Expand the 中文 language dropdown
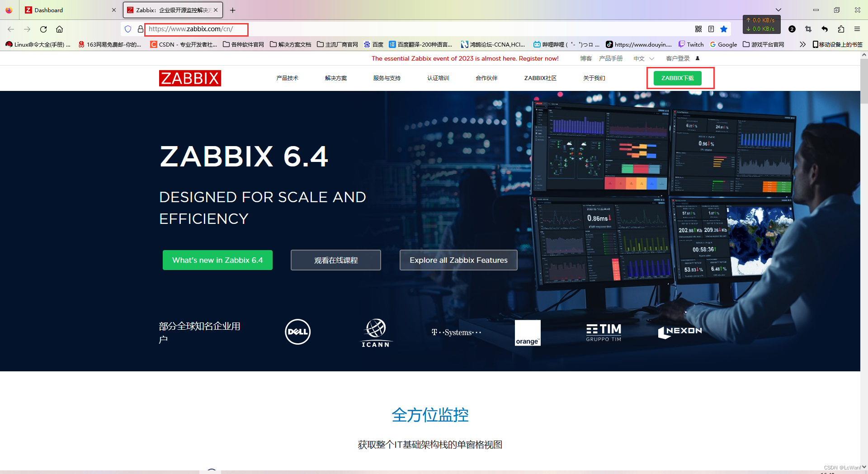This screenshot has height=474, width=868. 644,58
